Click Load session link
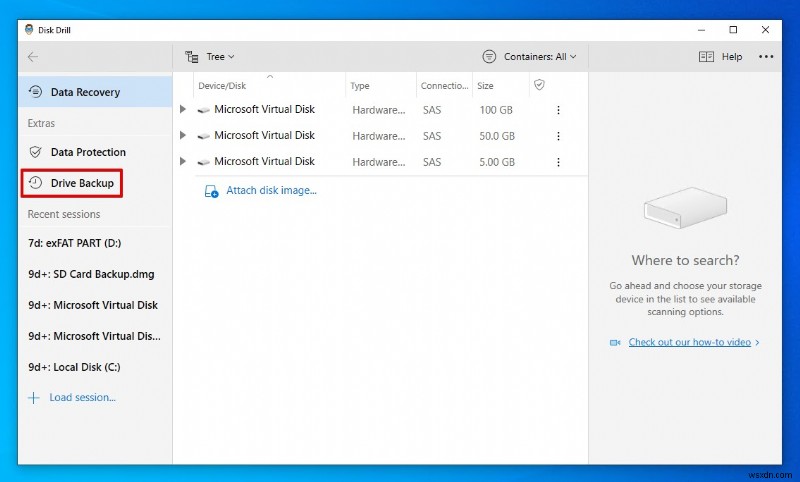The height and width of the screenshot is (482, 800). click(x=83, y=397)
